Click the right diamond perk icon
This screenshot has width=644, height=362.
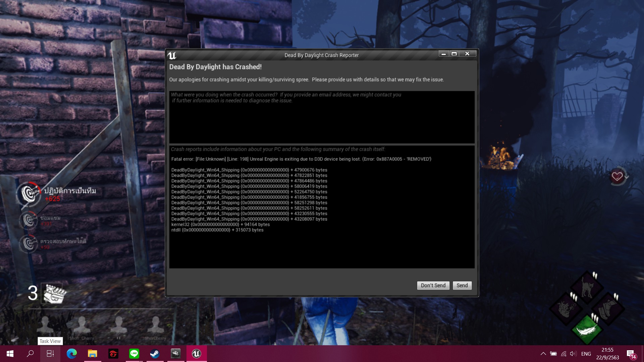tap(608, 308)
